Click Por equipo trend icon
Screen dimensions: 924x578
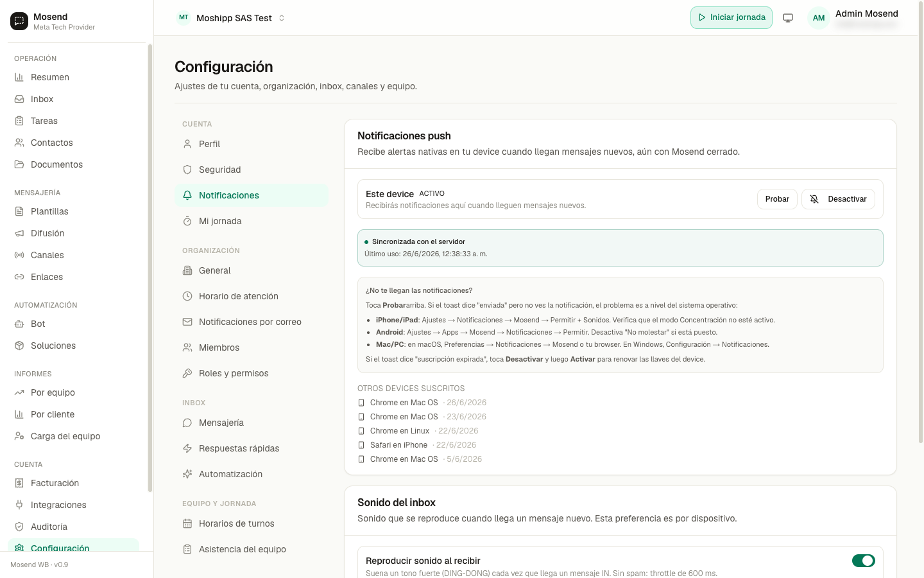(x=19, y=392)
